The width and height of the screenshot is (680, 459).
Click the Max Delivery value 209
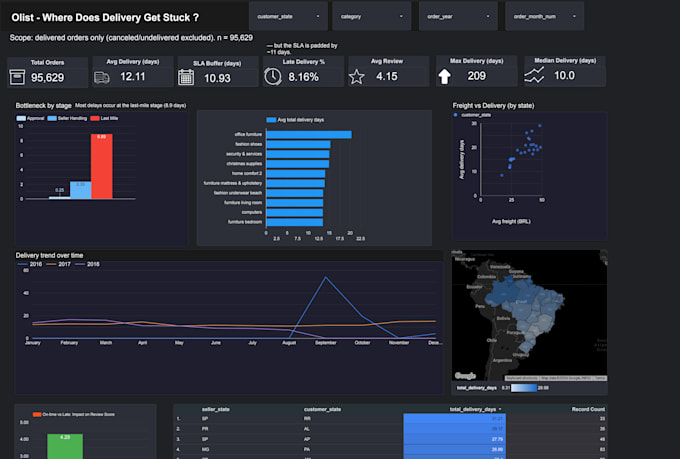click(x=477, y=76)
